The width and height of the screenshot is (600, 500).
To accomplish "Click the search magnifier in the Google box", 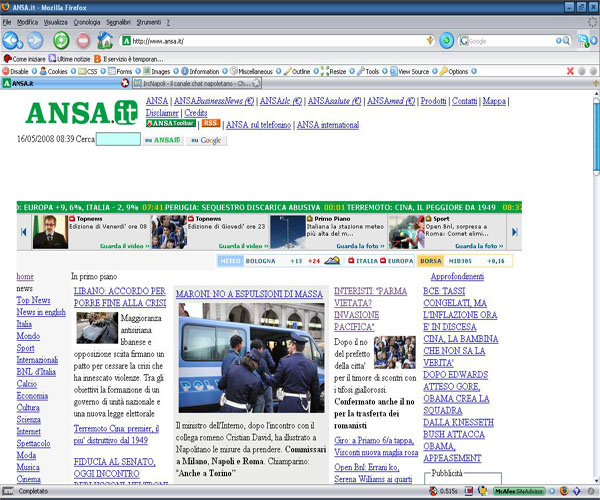I will tap(566, 41).
